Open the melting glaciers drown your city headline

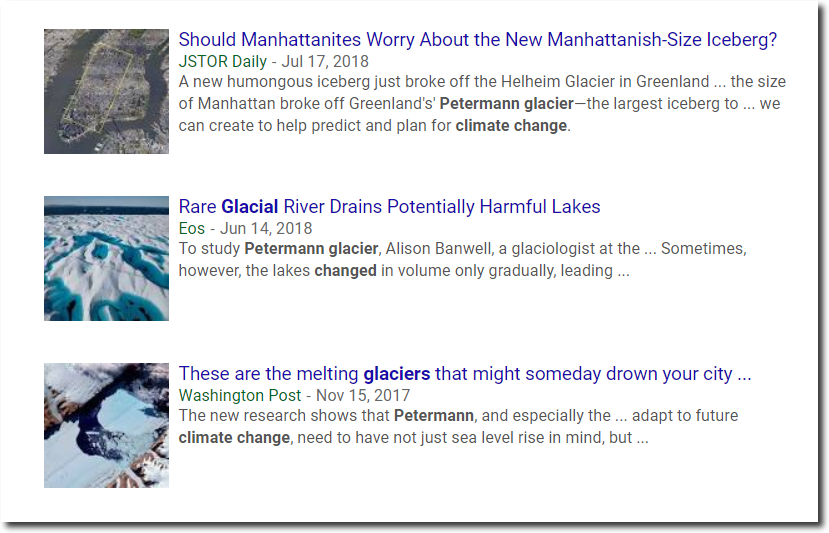pos(465,374)
